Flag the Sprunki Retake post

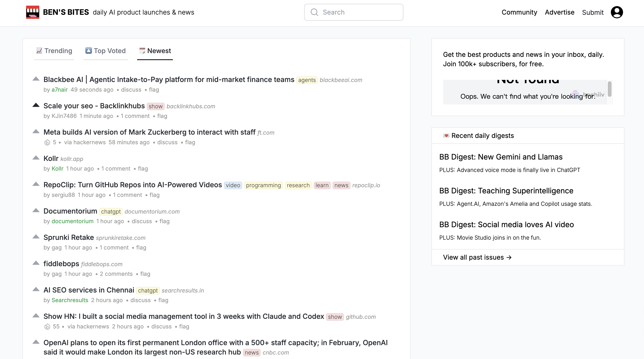(141, 248)
